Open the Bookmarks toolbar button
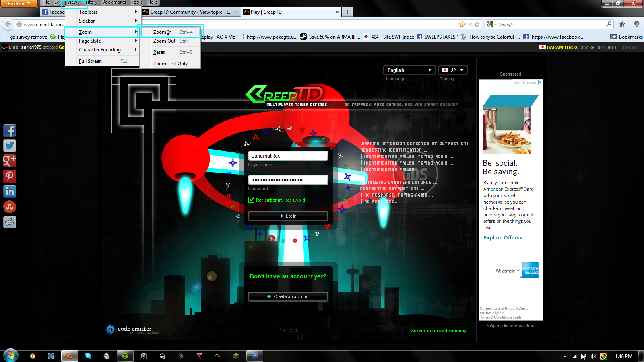Image resolution: width=644 pixels, height=362 pixels. (627, 37)
